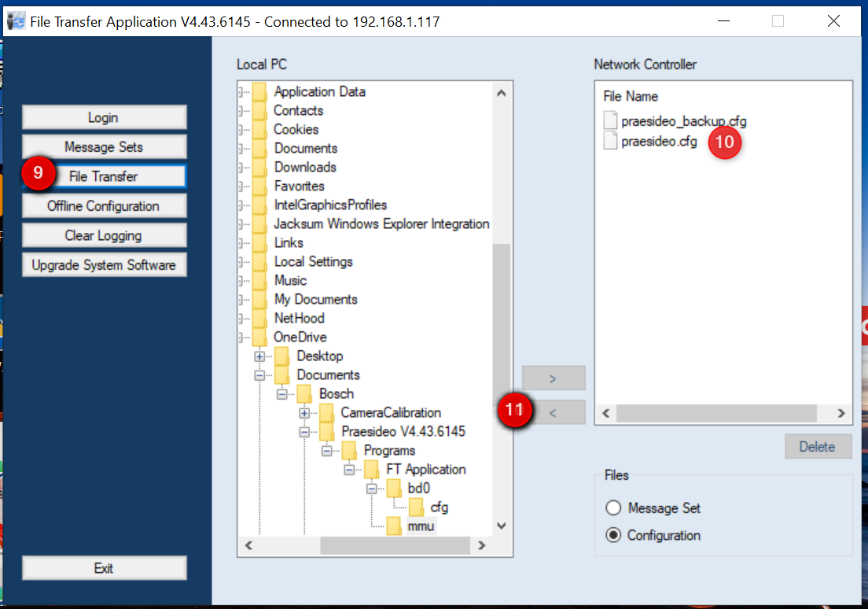868x609 pixels.
Task: Click the Bosch folder icon
Action: 304,393
